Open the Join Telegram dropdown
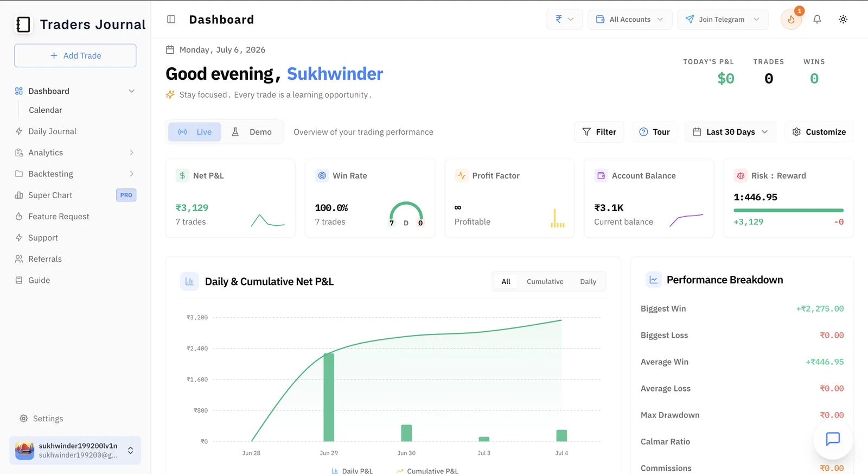 click(723, 19)
